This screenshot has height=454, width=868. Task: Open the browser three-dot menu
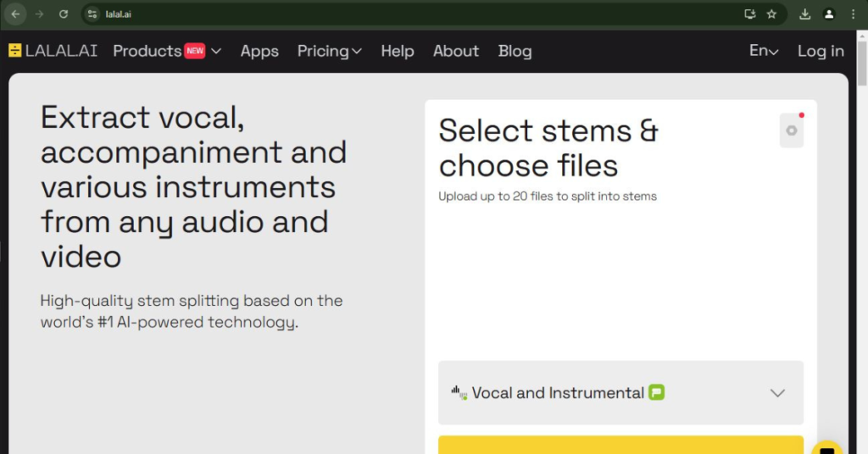point(853,14)
